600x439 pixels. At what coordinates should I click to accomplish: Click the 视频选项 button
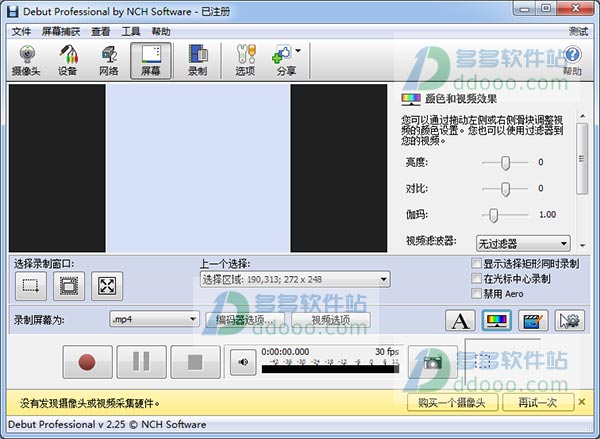[x=331, y=320]
